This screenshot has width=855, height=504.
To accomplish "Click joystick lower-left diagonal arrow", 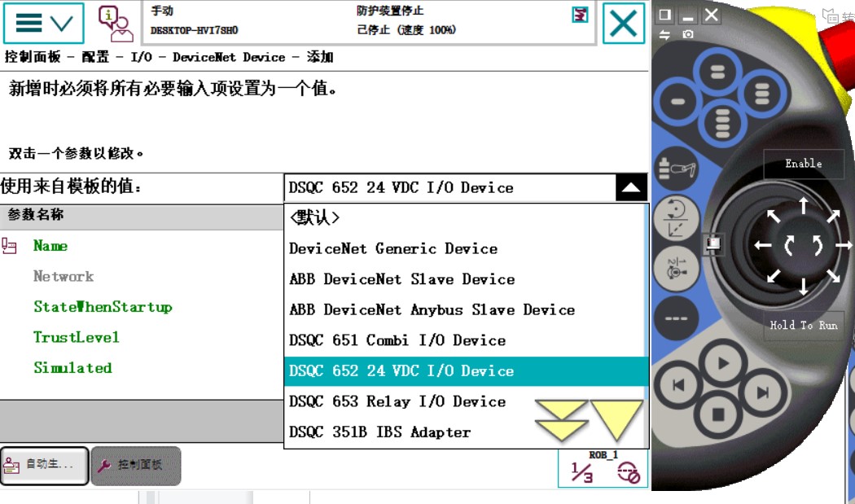I will tap(774, 275).
